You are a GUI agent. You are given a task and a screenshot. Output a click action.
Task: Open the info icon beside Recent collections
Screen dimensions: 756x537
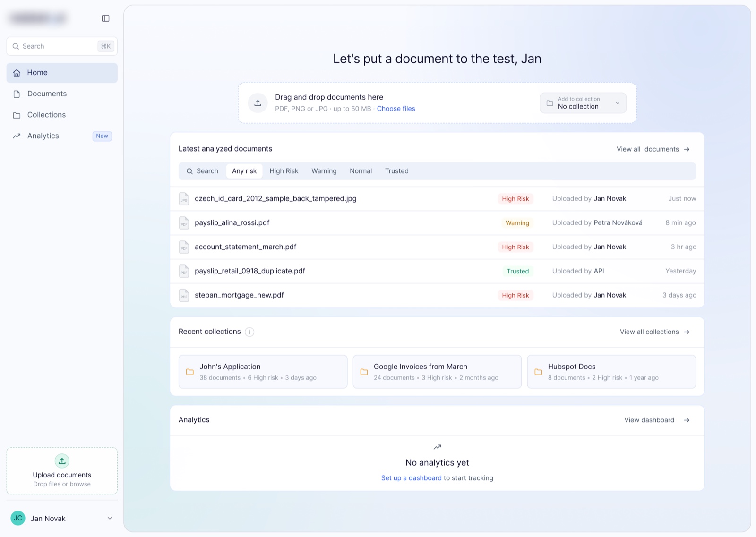249,332
